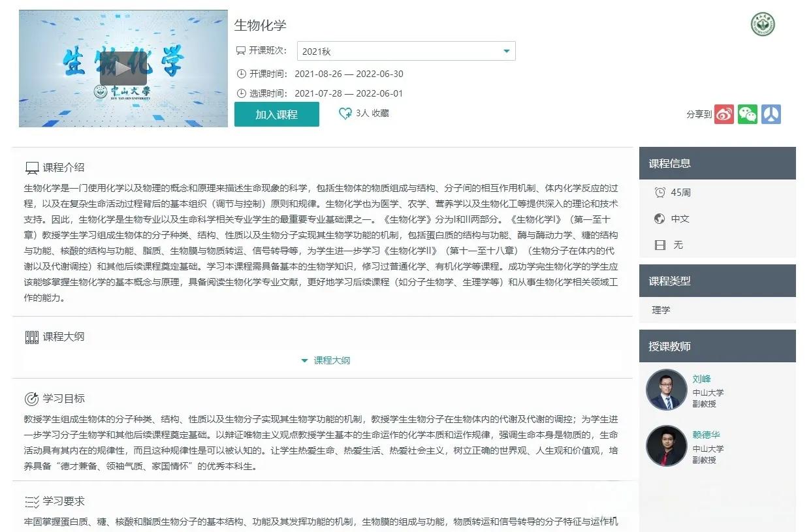
Task: Open instructor 刘峰's profile
Action: click(702, 379)
